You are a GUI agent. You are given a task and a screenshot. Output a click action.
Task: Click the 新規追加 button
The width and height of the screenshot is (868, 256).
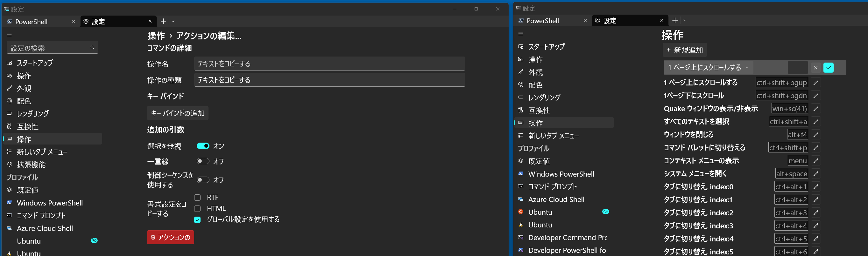[x=684, y=50]
